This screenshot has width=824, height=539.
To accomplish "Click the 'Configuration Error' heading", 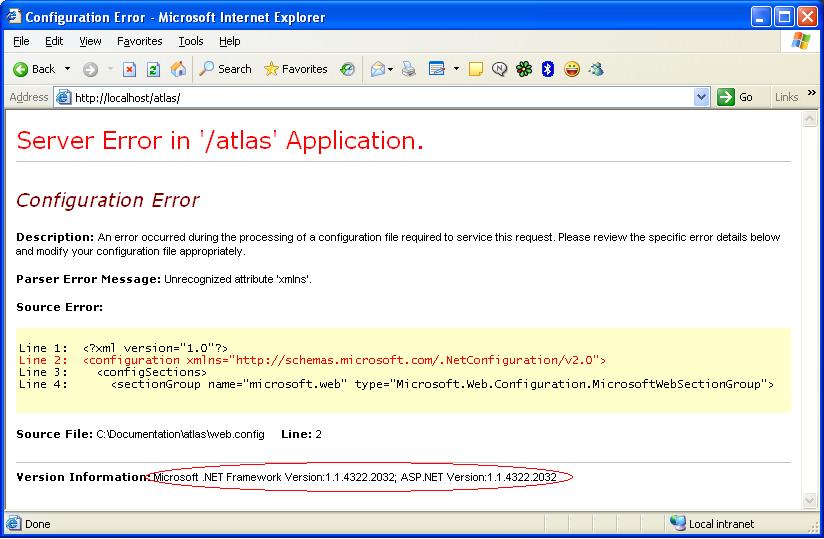I will (x=108, y=200).
